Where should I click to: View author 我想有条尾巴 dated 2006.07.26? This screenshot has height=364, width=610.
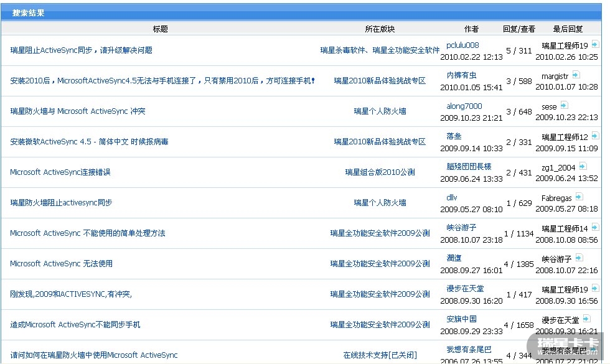coord(469,350)
